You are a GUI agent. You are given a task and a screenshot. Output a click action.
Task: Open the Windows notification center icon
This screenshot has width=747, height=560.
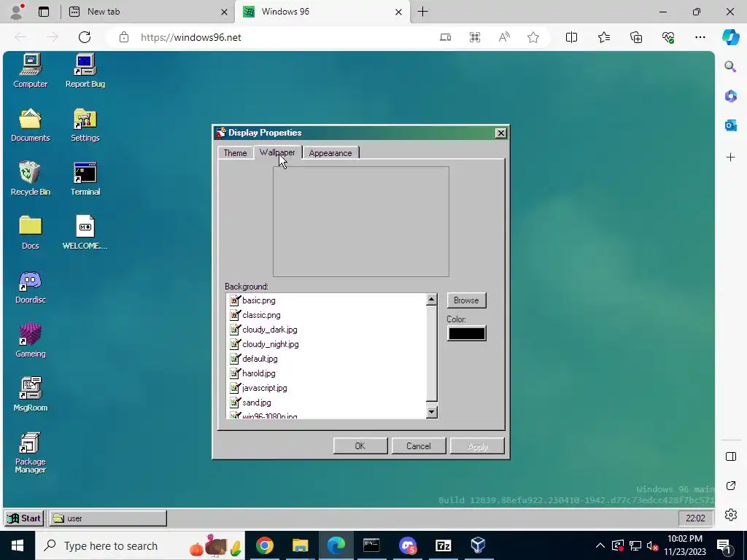(x=724, y=545)
